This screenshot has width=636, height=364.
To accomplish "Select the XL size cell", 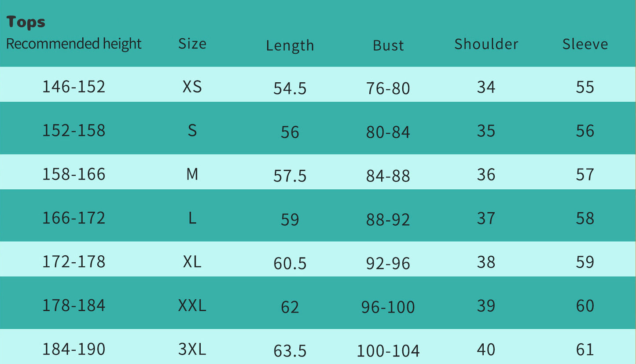I will [192, 262].
